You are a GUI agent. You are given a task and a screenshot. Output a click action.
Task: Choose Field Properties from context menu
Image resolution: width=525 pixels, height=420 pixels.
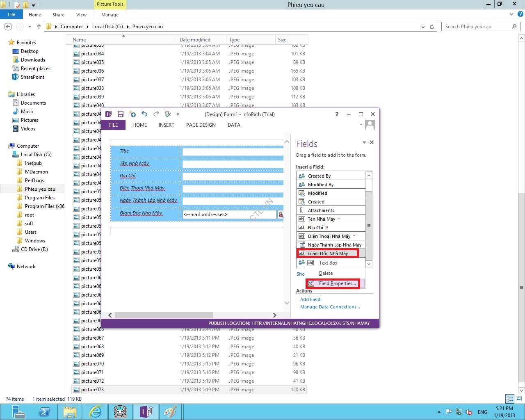tap(337, 283)
